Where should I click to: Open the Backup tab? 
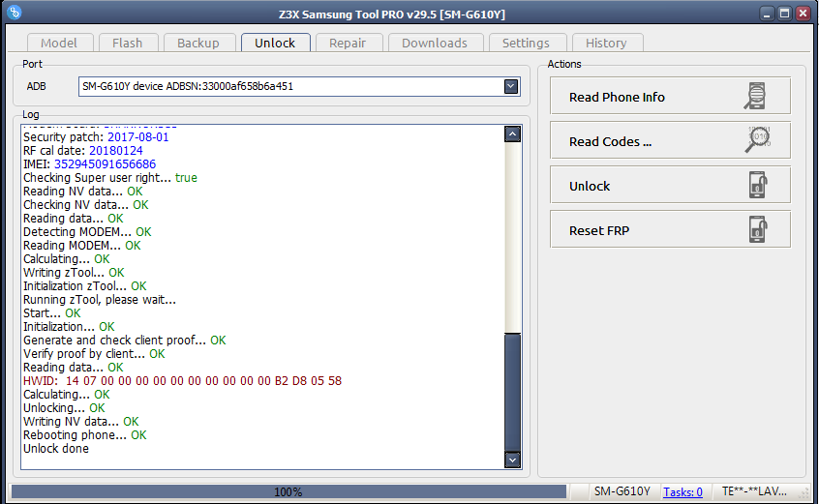198,43
